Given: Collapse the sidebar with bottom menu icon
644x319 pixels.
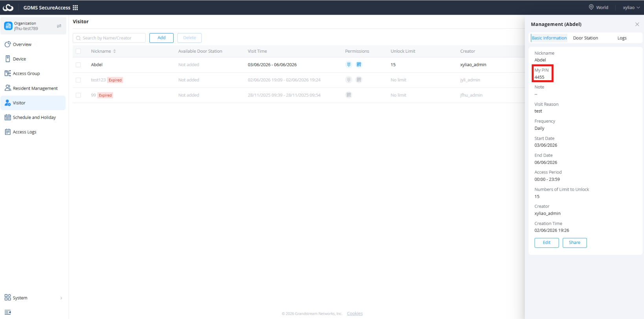Looking at the screenshot, I should tap(7, 312).
